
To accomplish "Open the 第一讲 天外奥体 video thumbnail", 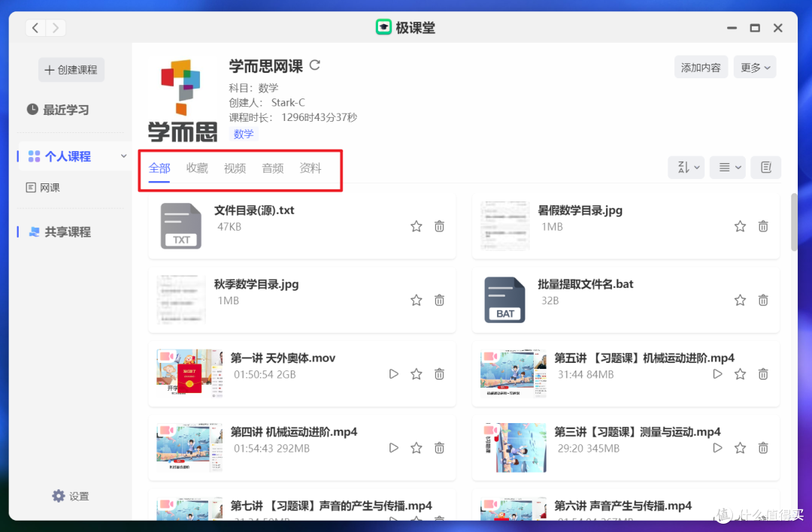I will pyautogui.click(x=189, y=373).
